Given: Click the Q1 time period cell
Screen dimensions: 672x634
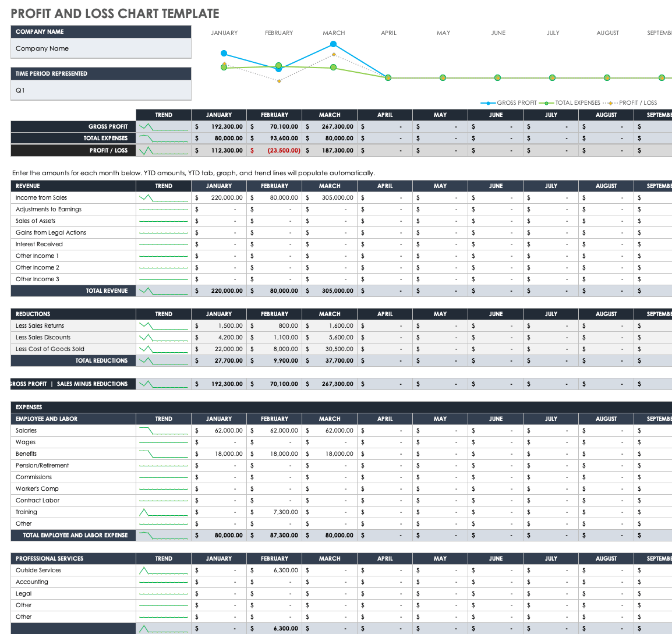Looking at the screenshot, I should [101, 90].
